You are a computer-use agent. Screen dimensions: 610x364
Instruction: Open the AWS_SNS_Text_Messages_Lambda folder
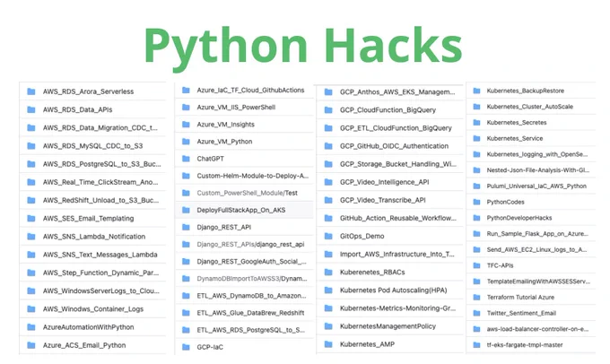(x=100, y=255)
